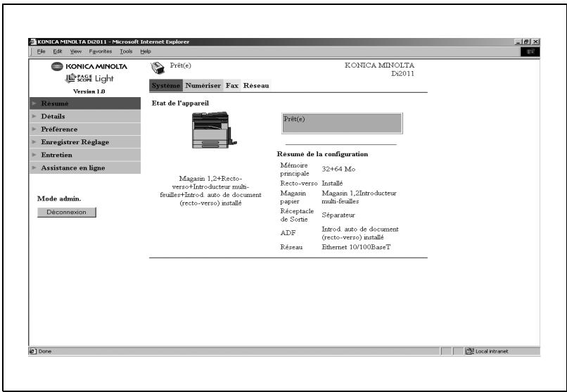The image size is (567, 392).
Task: Click the Résumé de la configuration heading
Action: [322, 154]
